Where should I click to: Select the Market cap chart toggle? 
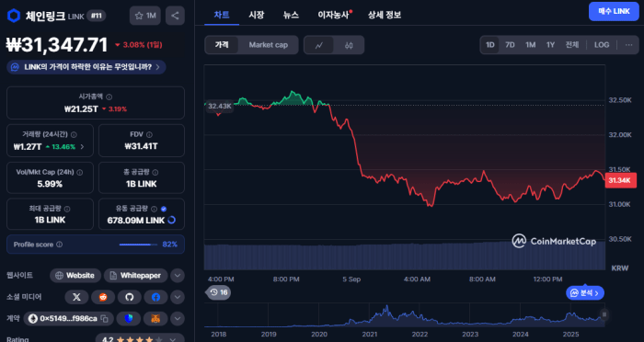point(269,45)
